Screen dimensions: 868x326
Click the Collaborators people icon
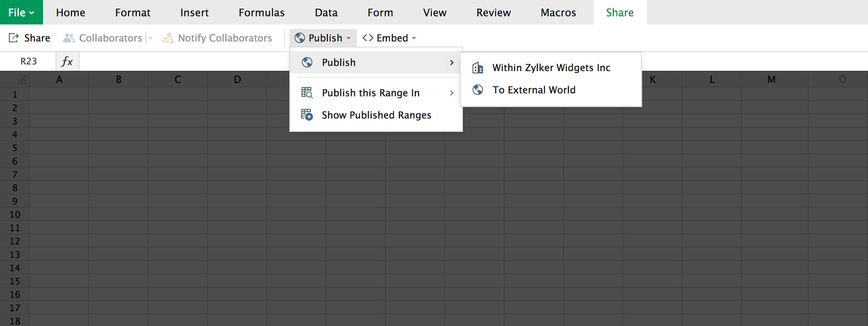coord(69,38)
